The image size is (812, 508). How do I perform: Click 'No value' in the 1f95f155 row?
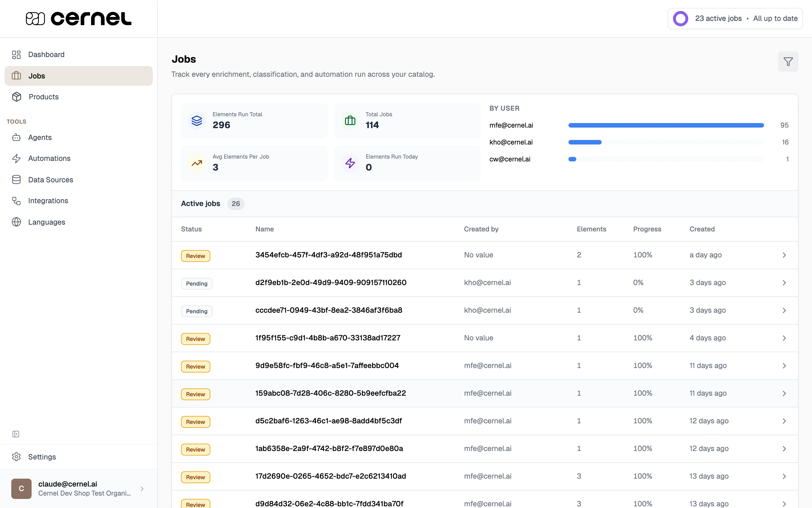478,338
